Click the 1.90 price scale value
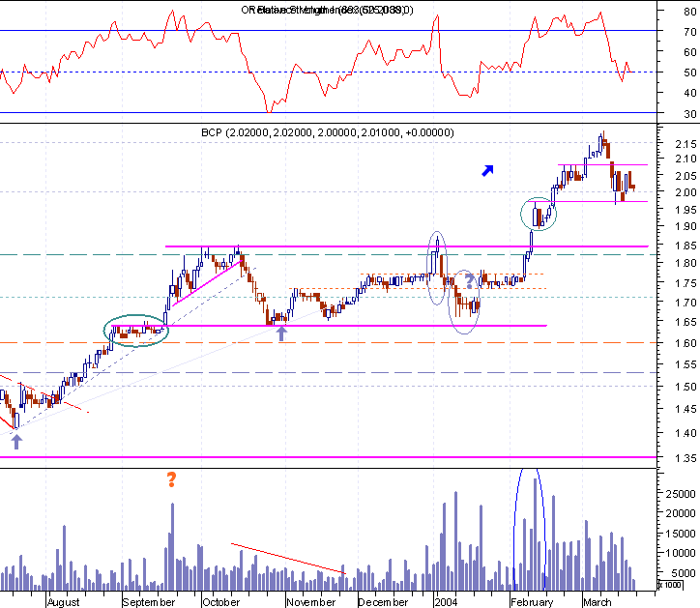Image resolution: width=700 pixels, height=608 pixels. [685, 226]
